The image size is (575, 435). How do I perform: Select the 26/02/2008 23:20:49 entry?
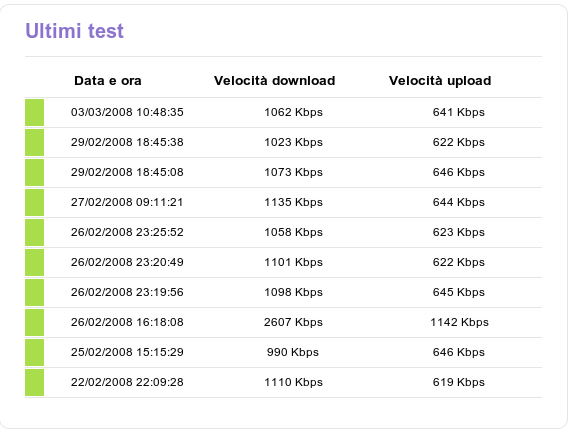pos(127,262)
